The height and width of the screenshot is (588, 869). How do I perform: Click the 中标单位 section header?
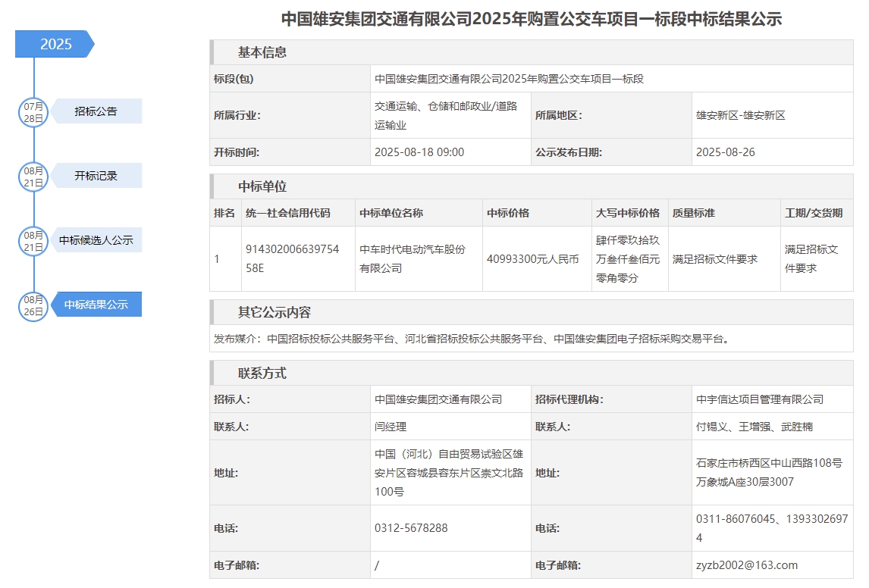tap(262, 186)
